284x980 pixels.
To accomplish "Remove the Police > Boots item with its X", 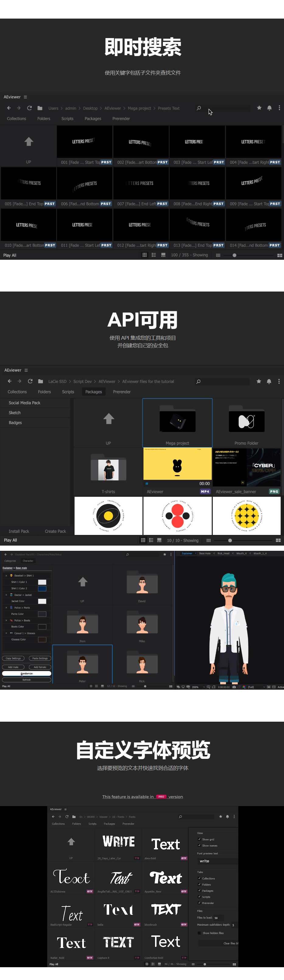I will (x=6, y=620).
